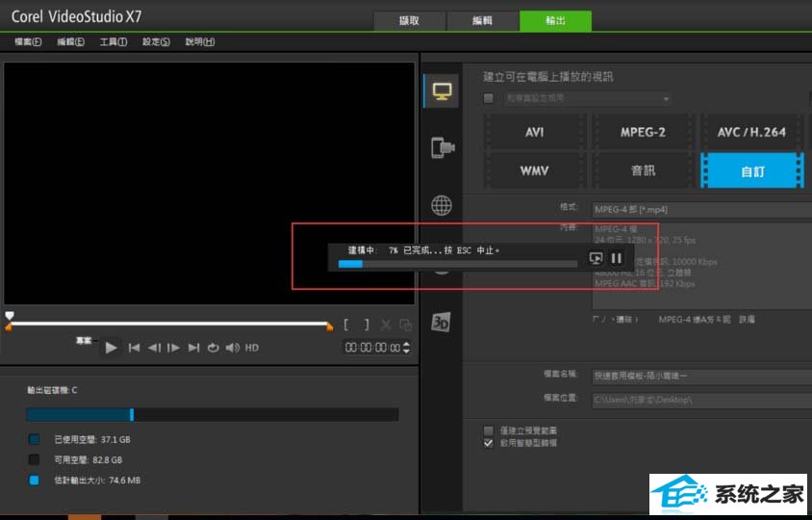Open the 檔案(F) menu
The width and height of the screenshot is (812, 520).
coord(28,42)
